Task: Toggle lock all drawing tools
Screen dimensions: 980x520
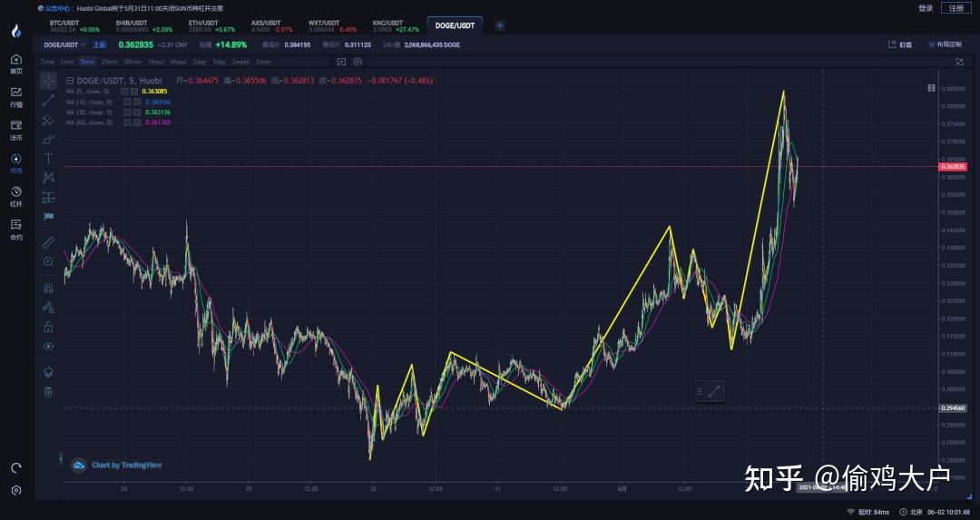Action: point(48,327)
